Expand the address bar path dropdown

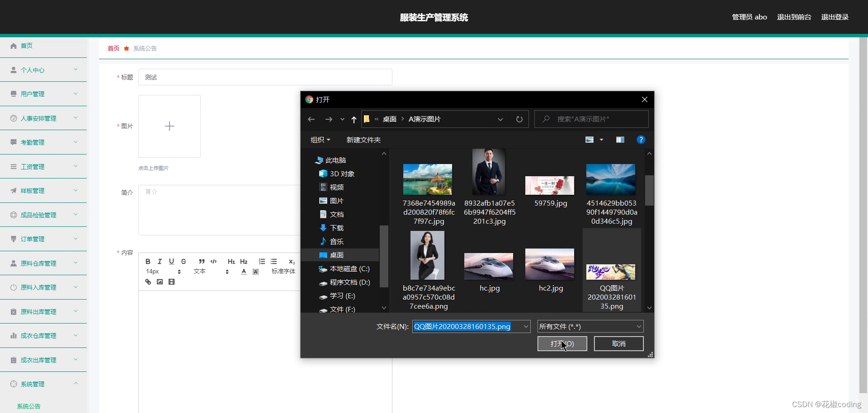click(500, 119)
